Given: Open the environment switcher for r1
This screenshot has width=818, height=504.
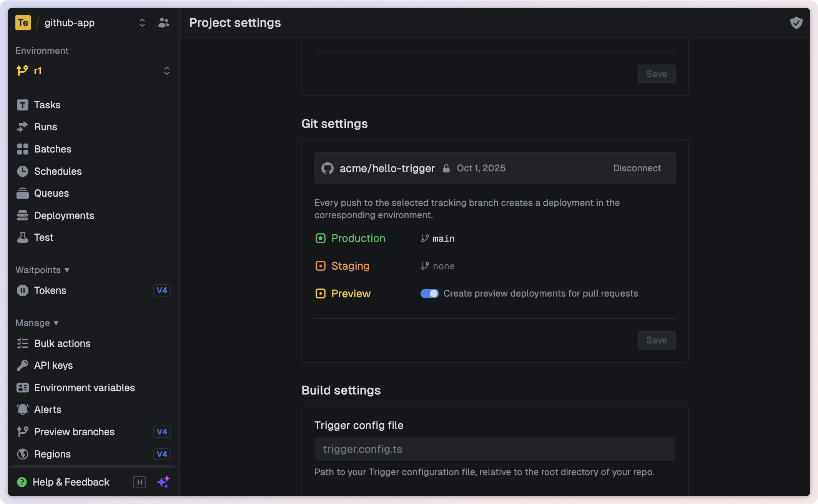Looking at the screenshot, I should pyautogui.click(x=167, y=71).
